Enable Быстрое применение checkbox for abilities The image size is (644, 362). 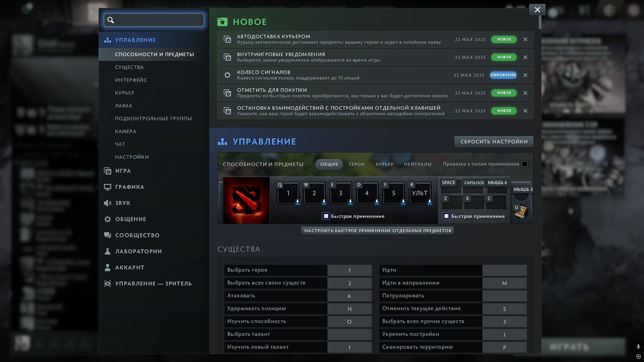pyautogui.click(x=326, y=216)
